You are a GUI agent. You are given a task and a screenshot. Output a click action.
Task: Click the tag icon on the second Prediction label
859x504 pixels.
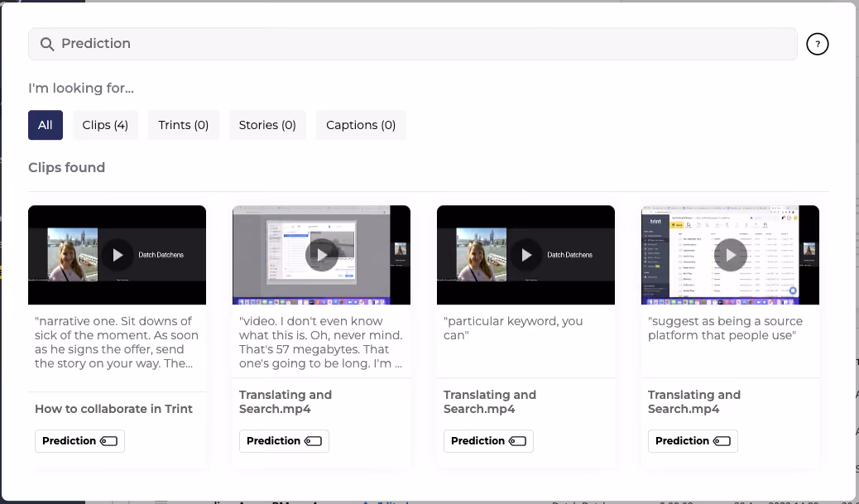pos(313,441)
